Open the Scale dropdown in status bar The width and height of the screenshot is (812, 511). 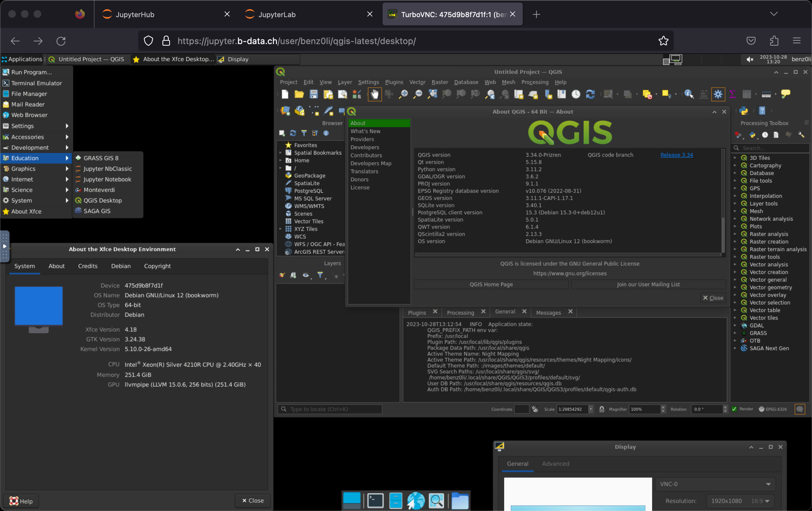(x=591, y=409)
